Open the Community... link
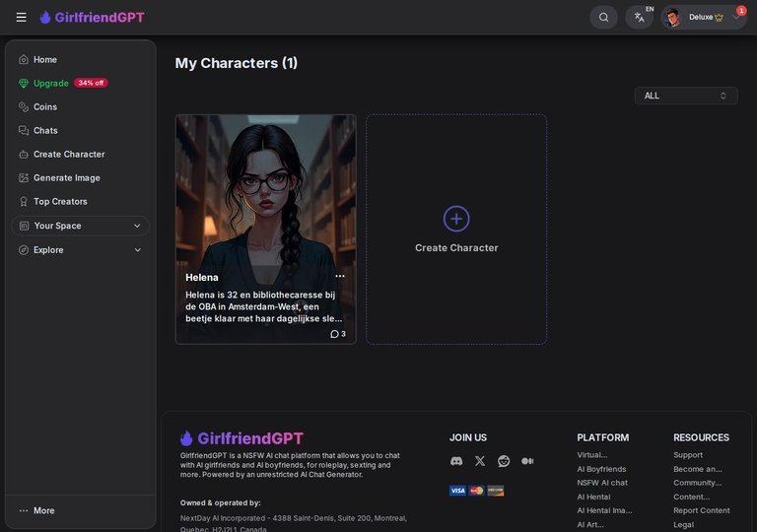 pos(697,483)
